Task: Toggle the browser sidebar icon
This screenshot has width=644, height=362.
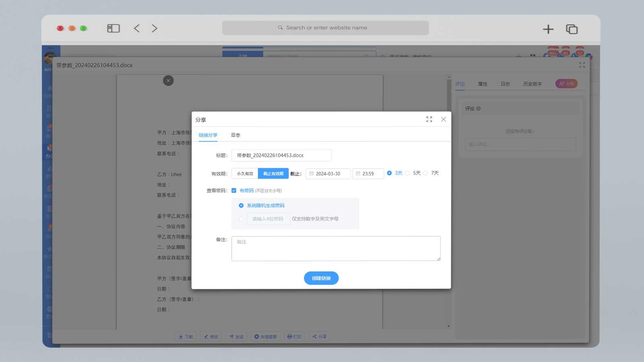Action: click(x=113, y=28)
